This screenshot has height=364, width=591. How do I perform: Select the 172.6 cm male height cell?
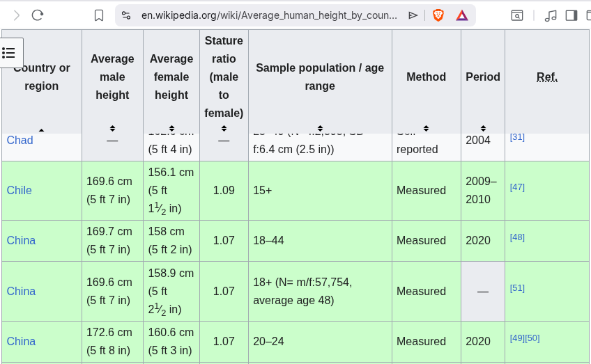[x=112, y=342]
